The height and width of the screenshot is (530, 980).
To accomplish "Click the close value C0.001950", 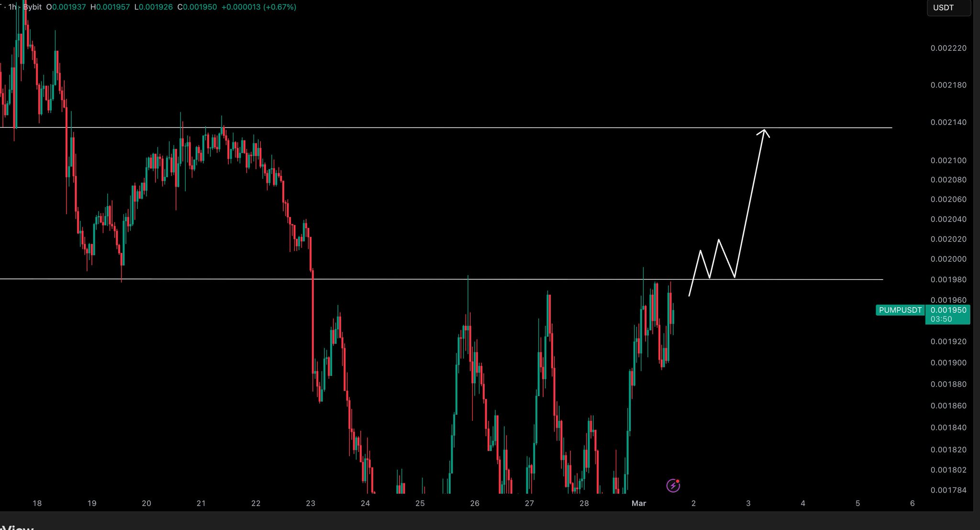I will pos(197,7).
